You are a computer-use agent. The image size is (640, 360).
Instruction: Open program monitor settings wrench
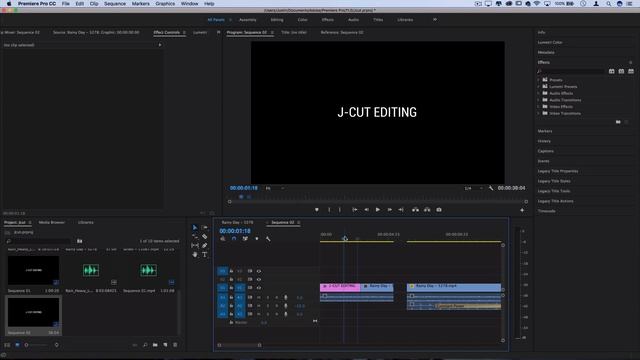pyautogui.click(x=491, y=188)
